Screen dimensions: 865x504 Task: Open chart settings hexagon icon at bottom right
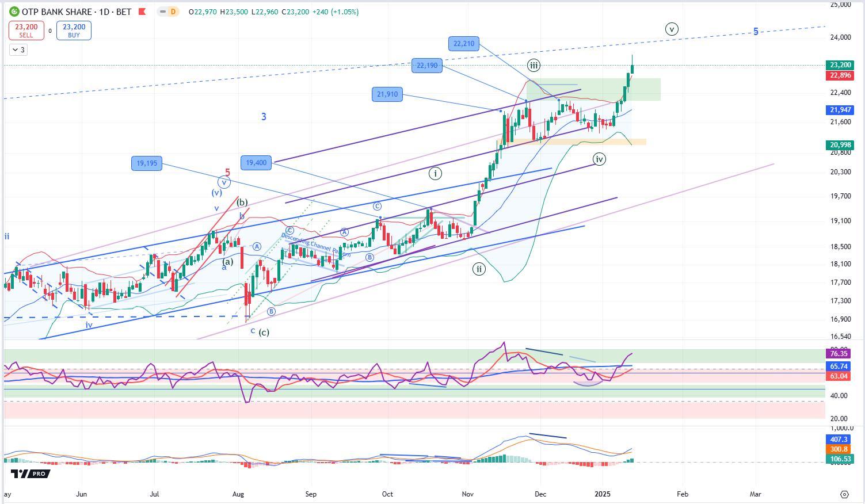pyautogui.click(x=844, y=494)
